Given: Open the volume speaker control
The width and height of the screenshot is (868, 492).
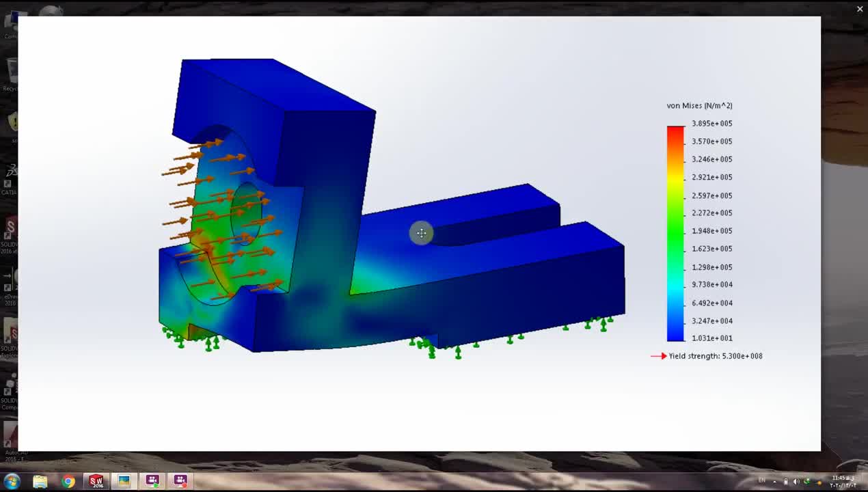Looking at the screenshot, I should 796,481.
